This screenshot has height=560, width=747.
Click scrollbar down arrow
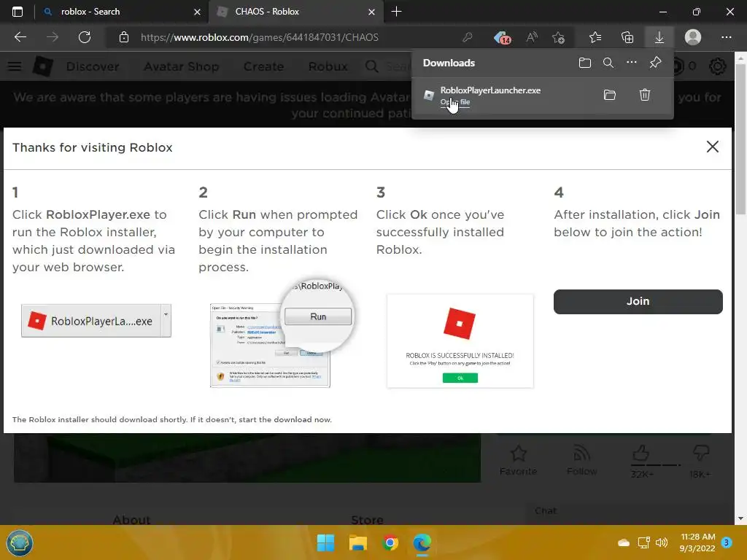(740, 518)
